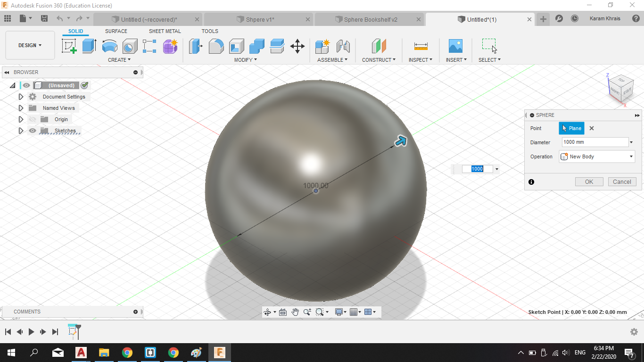Click the Save icon
Screen dimensions: 644x362
[x=44, y=18]
